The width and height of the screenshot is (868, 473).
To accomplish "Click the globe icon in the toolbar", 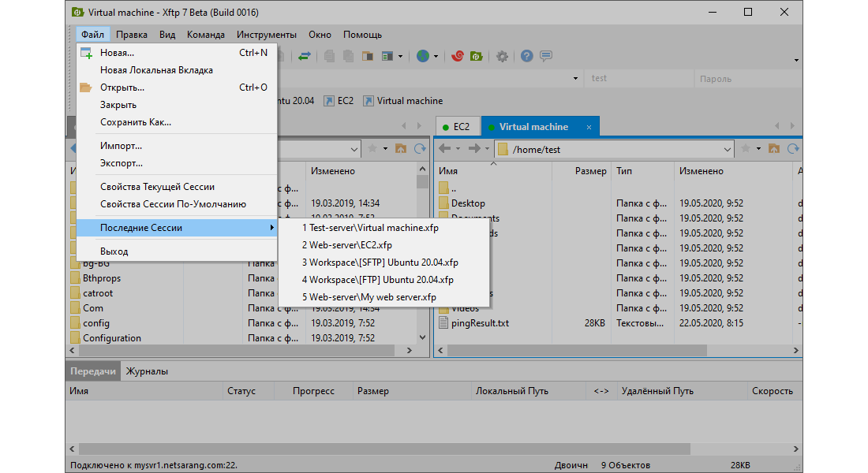I will click(423, 56).
